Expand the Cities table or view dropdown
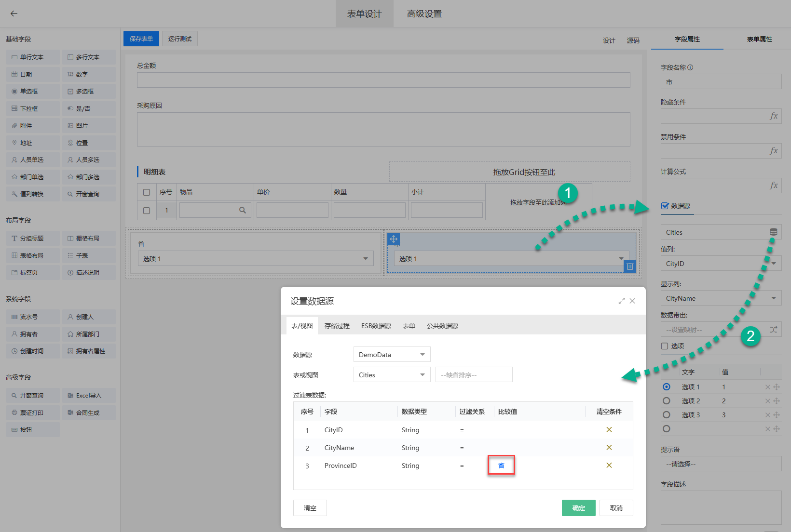Viewport: 791px width, 532px height. click(392, 375)
